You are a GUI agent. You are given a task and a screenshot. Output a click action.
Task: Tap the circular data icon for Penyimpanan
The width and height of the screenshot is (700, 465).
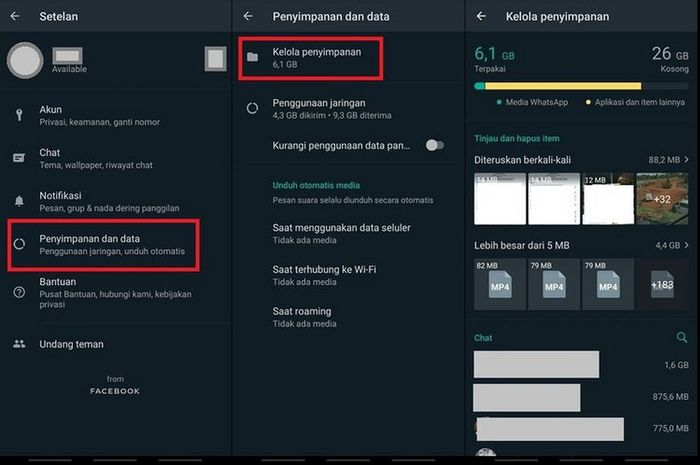[19, 244]
